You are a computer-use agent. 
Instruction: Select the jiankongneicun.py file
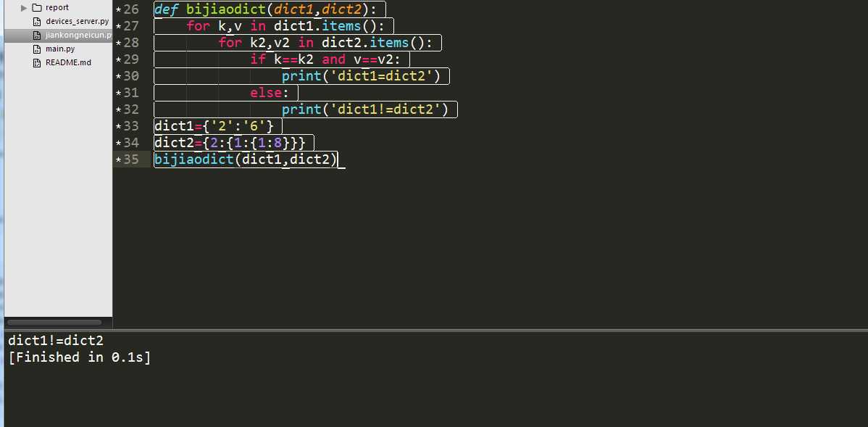tap(78, 36)
